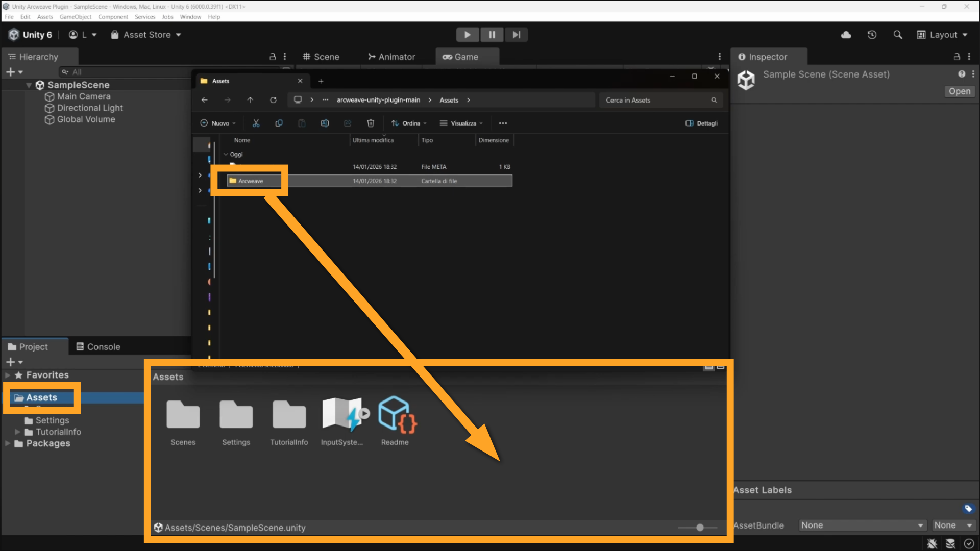Open the Ordina sort dropdown
980x551 pixels.
409,123
